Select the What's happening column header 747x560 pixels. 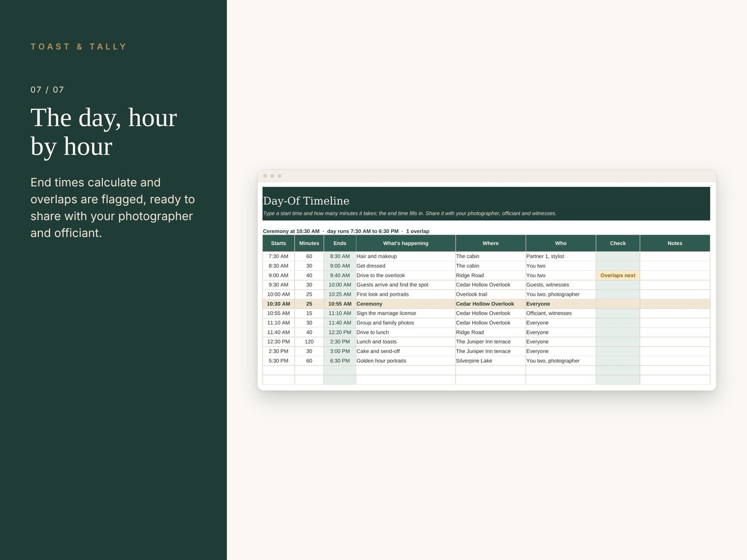pyautogui.click(x=406, y=243)
